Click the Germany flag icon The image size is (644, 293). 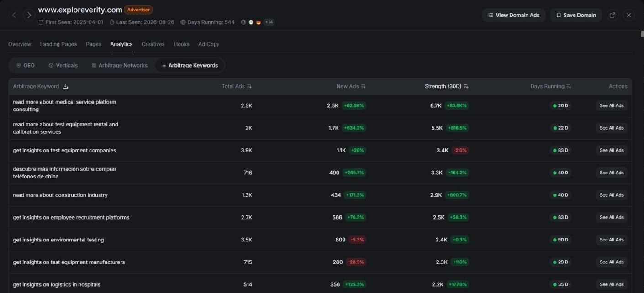click(x=258, y=22)
